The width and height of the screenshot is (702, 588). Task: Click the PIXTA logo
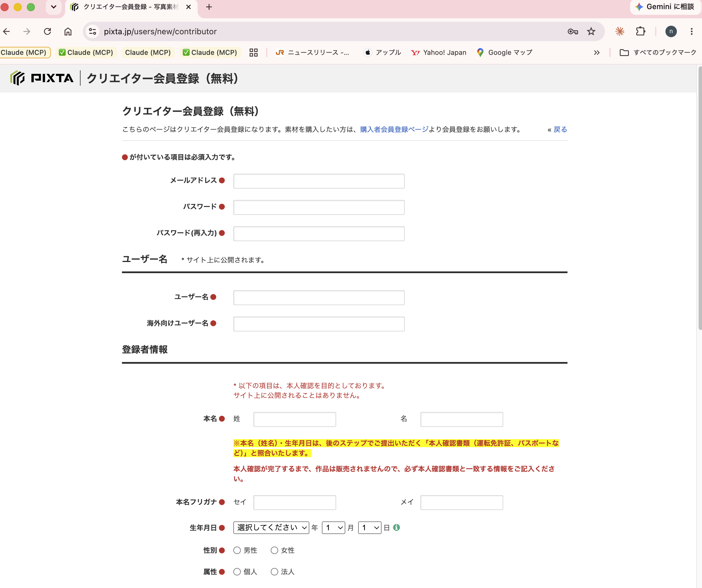42,78
